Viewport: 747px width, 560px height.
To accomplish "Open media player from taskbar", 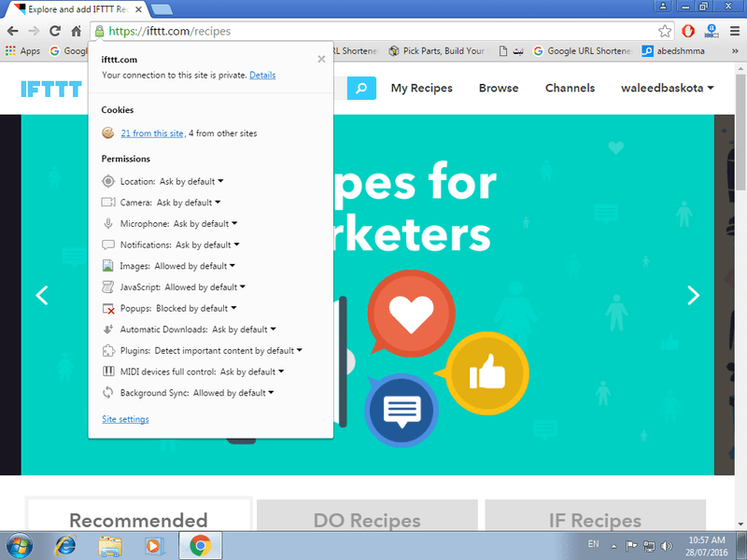I will pyautogui.click(x=154, y=546).
